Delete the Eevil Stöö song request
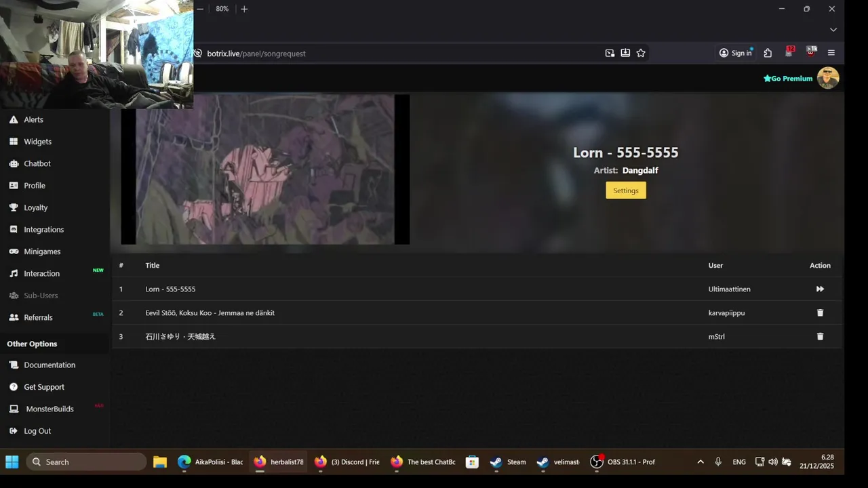 pos(820,312)
